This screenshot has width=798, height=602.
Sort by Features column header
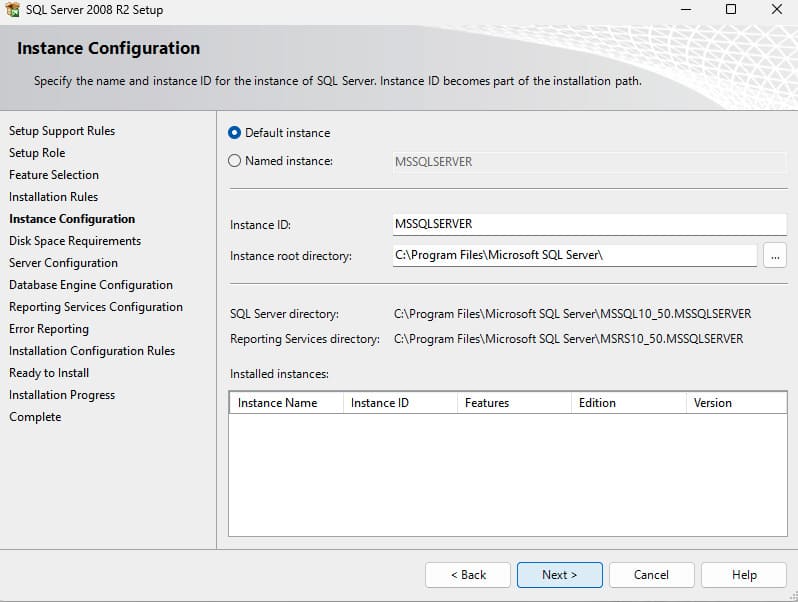[x=515, y=403]
